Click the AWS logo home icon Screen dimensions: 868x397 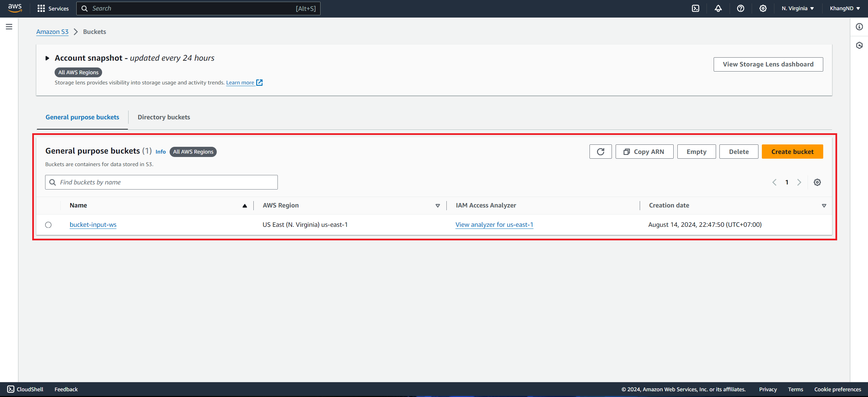[15, 8]
